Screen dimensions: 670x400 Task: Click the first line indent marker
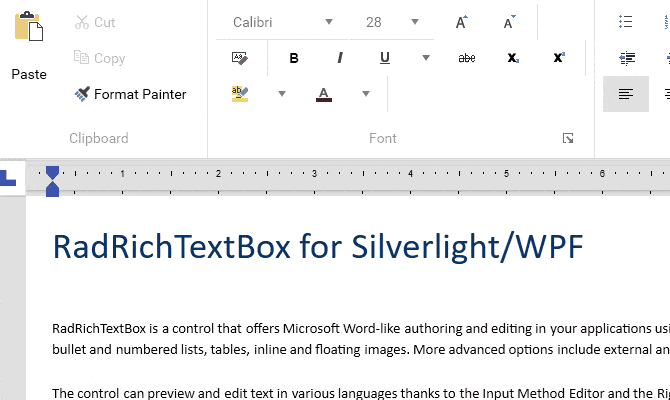[52, 173]
